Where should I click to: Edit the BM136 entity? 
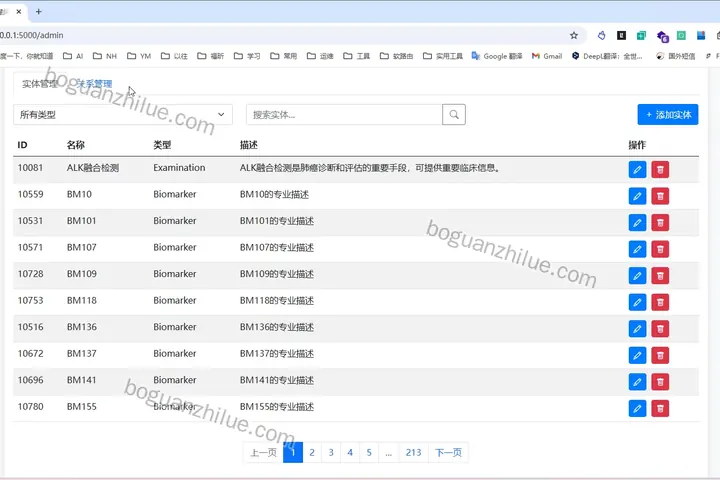coord(637,329)
